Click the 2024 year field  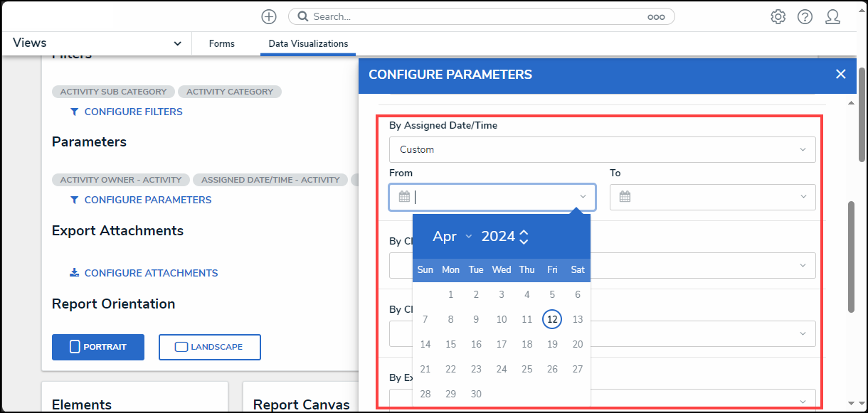pyautogui.click(x=498, y=237)
